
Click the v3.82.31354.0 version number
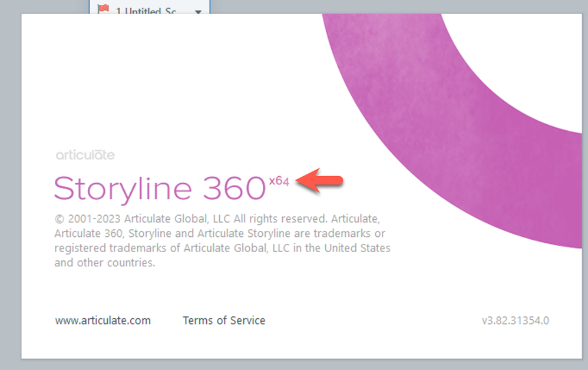[516, 321]
